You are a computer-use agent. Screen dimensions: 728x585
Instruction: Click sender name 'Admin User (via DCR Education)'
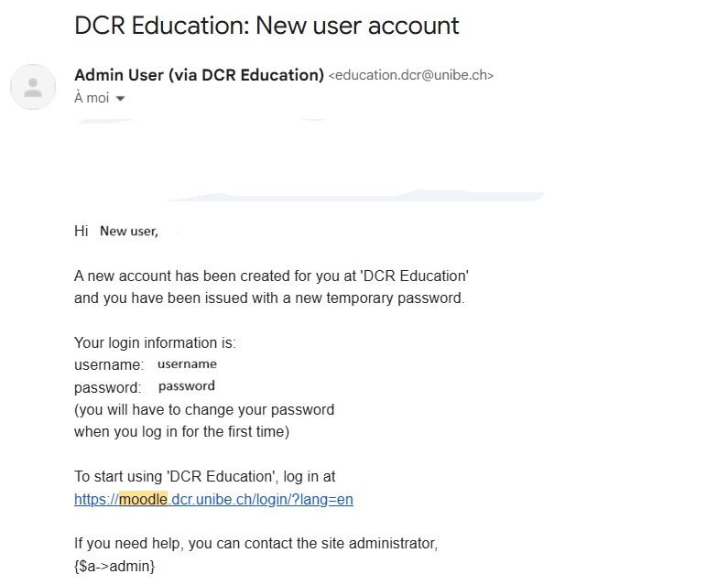tap(199, 75)
